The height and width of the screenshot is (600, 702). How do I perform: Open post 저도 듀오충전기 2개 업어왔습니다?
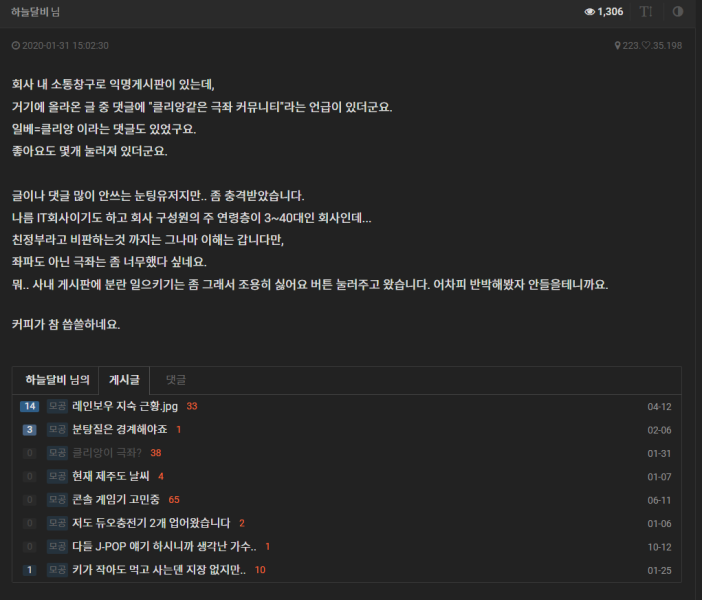click(x=151, y=523)
